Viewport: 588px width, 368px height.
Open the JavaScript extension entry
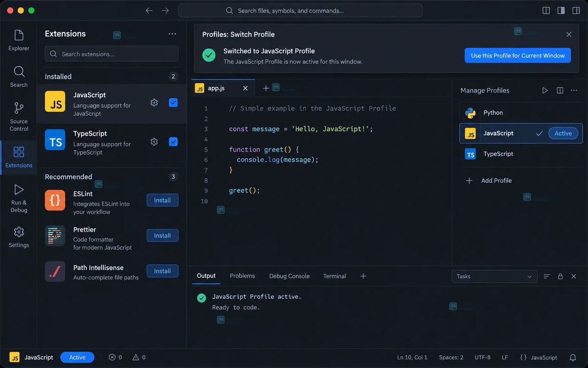(x=112, y=104)
